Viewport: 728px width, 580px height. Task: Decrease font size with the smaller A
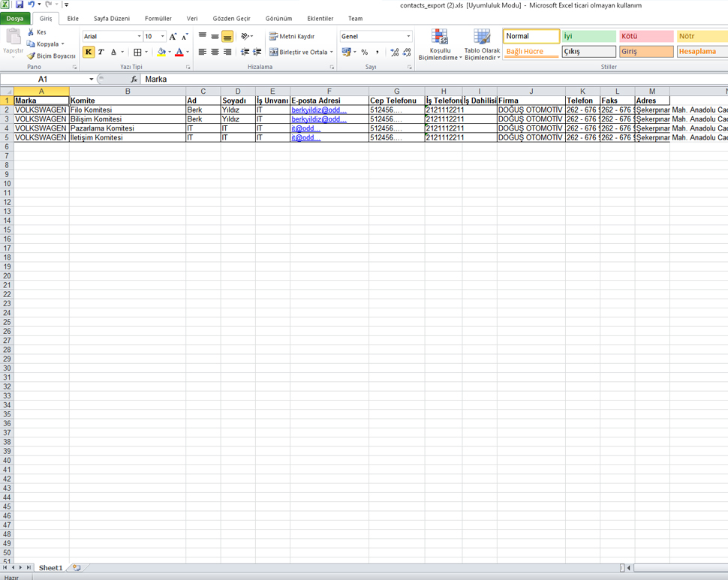pos(185,37)
